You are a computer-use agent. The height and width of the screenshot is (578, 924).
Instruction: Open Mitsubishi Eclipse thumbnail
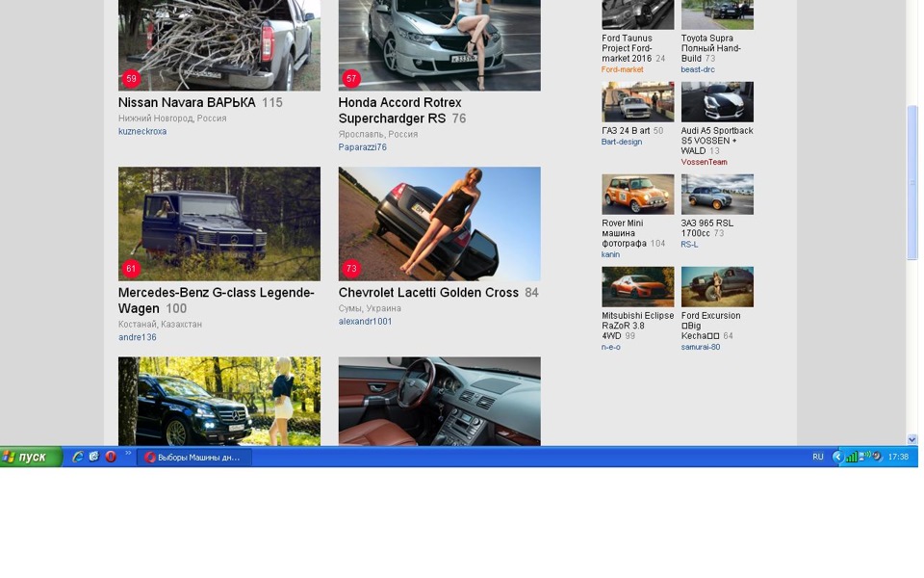point(637,287)
